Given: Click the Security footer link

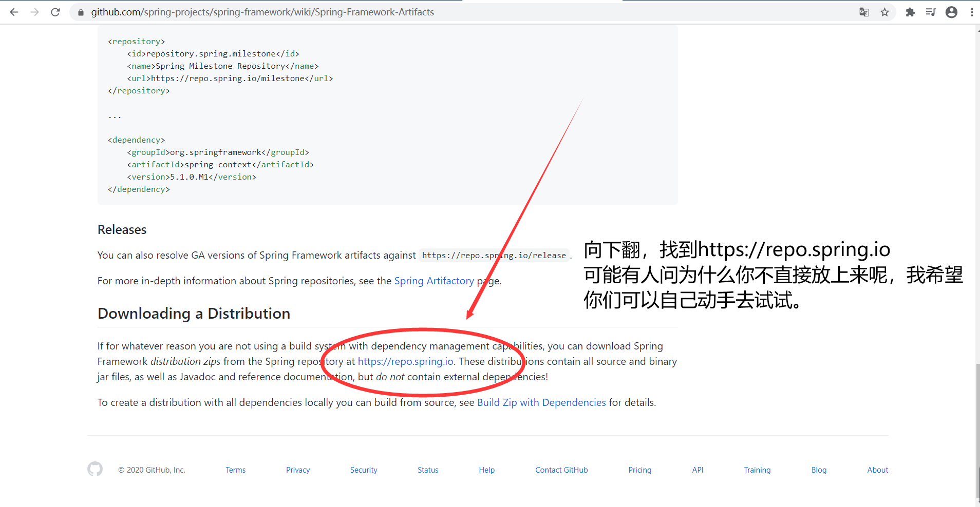Looking at the screenshot, I should 364,470.
